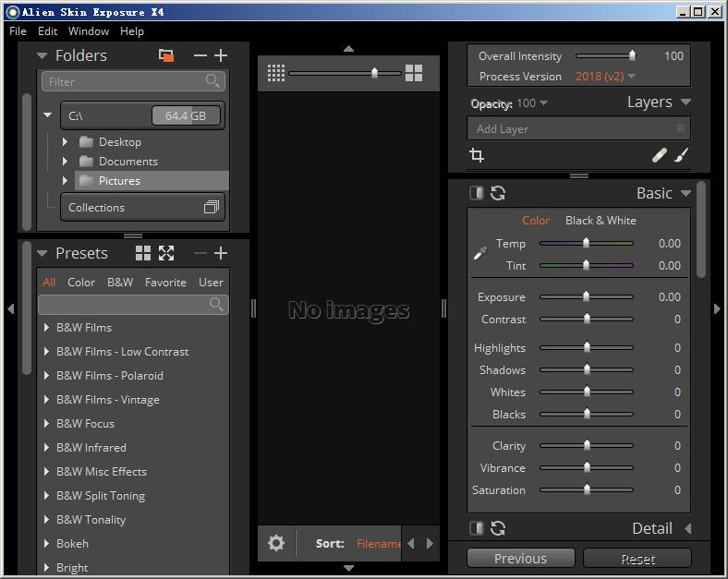
Task: Expand the B&W Films preset group
Action: pos(46,327)
